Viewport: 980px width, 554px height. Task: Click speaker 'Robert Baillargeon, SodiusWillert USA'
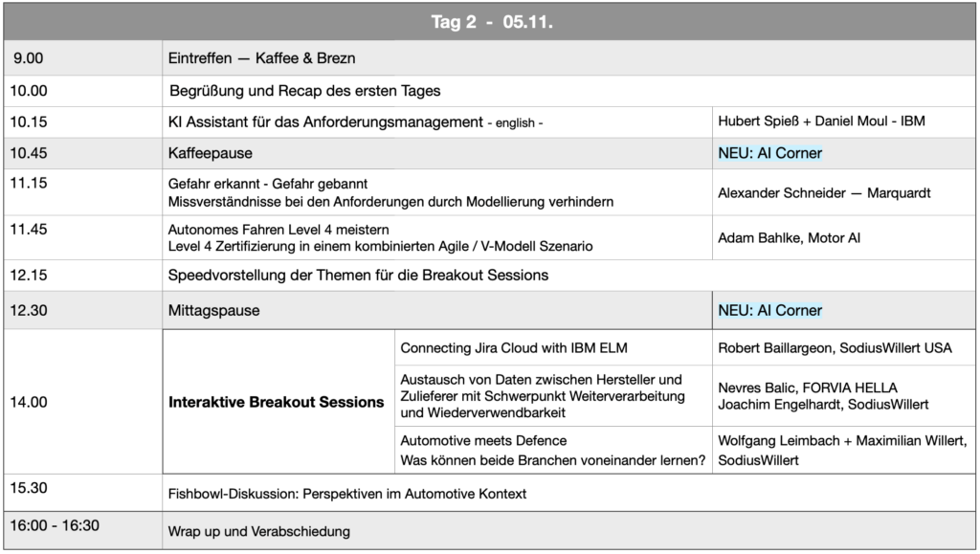tap(835, 347)
